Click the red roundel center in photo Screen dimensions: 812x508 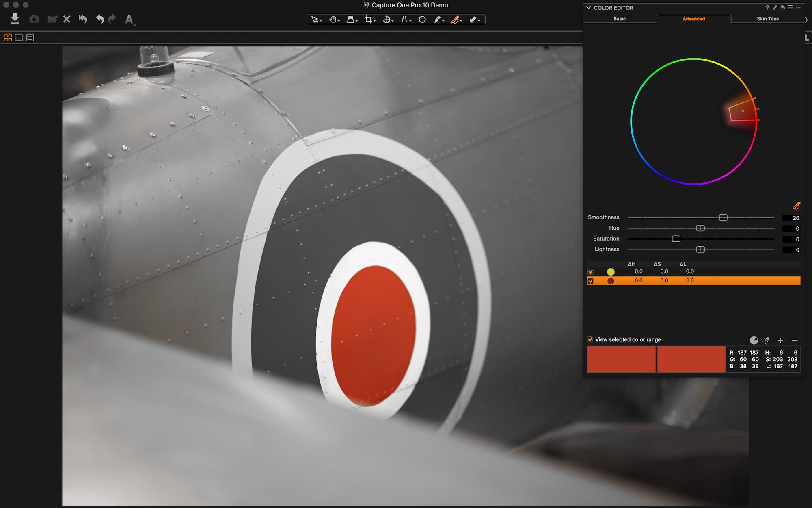373,336
